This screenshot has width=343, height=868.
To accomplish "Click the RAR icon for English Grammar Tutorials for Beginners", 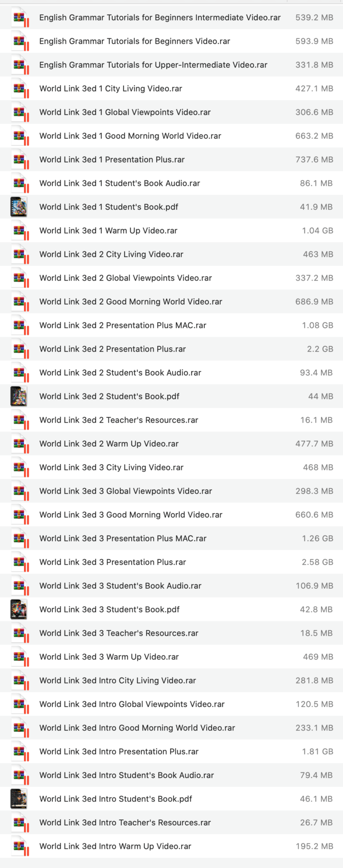I will [18, 41].
